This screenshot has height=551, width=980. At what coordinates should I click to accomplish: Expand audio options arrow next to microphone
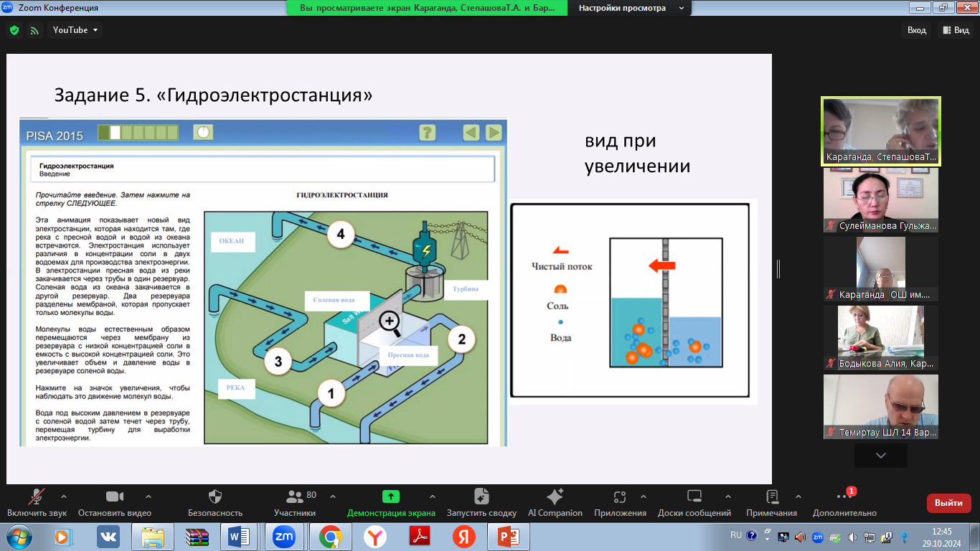coord(64,496)
